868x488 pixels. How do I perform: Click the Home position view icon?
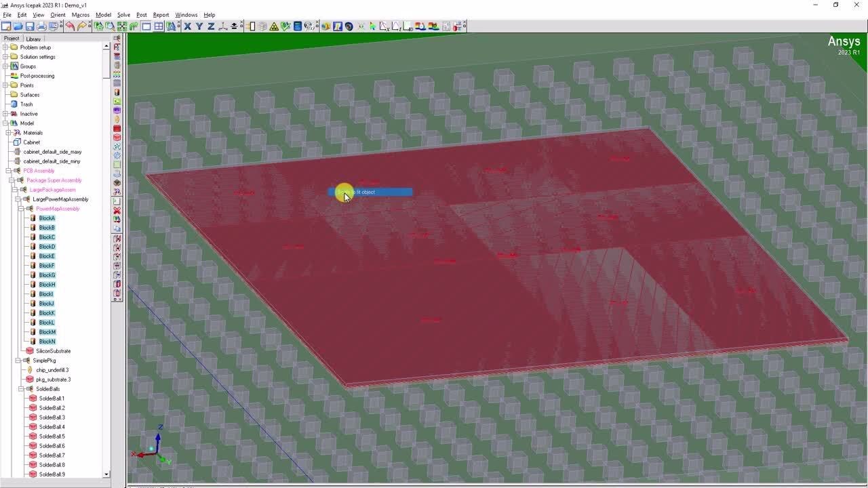coord(98,26)
